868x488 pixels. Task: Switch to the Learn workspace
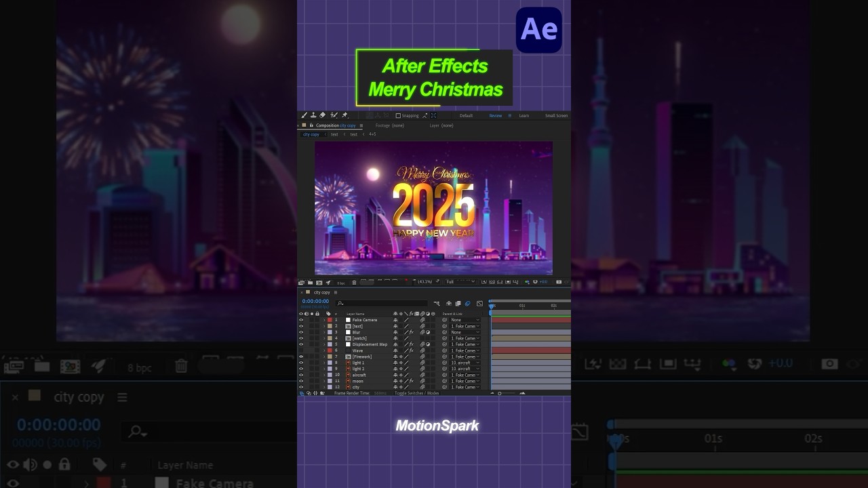[524, 116]
